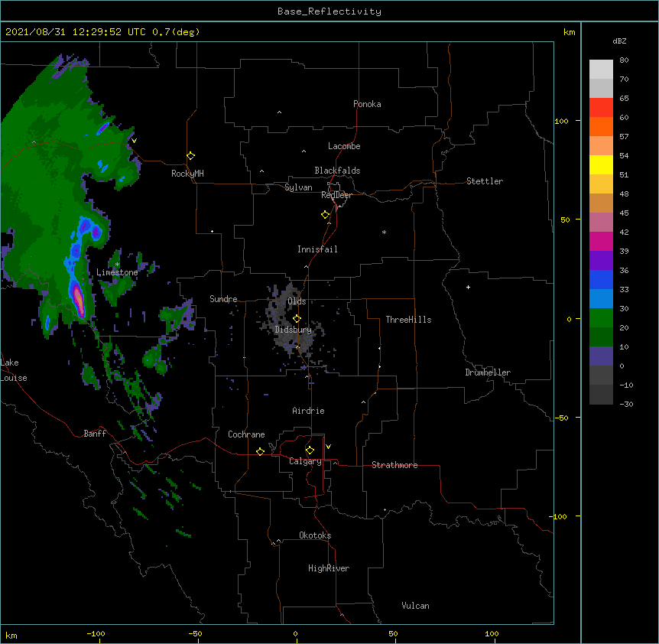Click the white caret marker east of Airdrie
659x644 pixels.
(364, 402)
